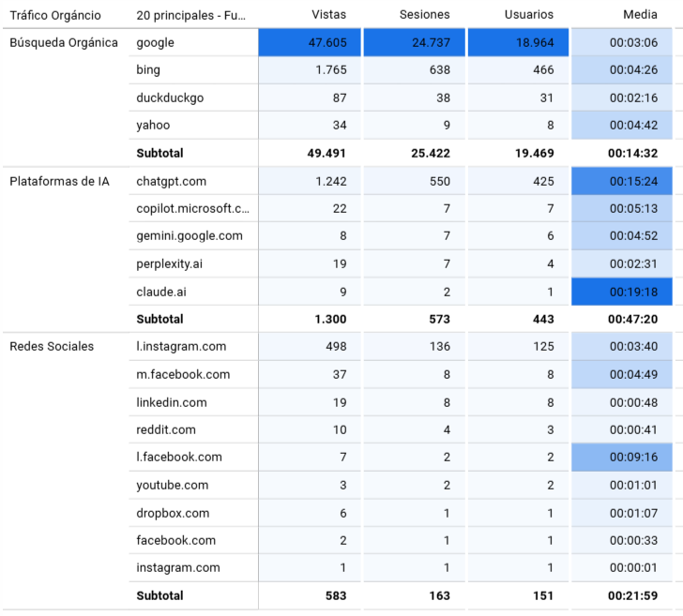The height and width of the screenshot is (616, 683).
Task: Select the Plataformas de IA group label
Action: [x=59, y=181]
